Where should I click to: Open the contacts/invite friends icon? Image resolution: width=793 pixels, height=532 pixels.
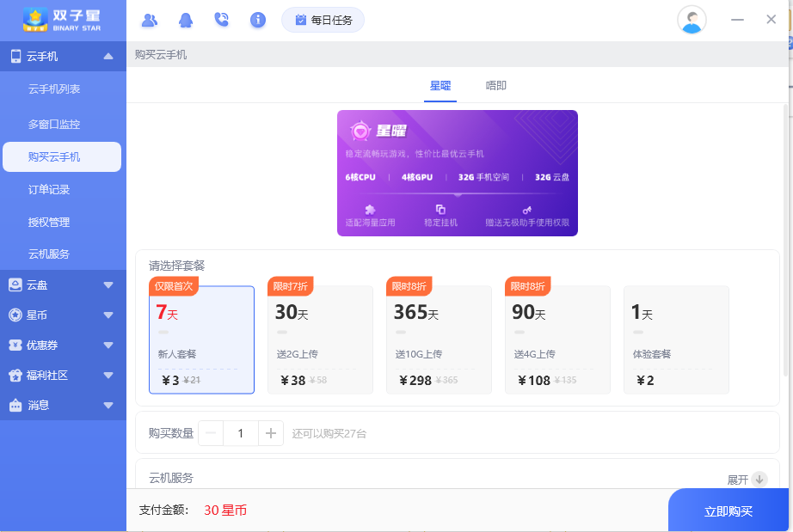150,19
